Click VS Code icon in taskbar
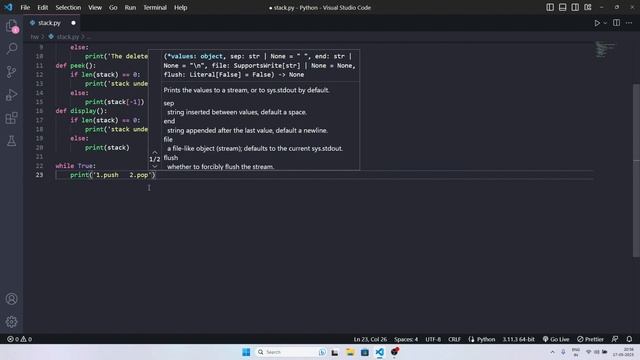The height and width of the screenshot is (360, 640). pos(380,352)
